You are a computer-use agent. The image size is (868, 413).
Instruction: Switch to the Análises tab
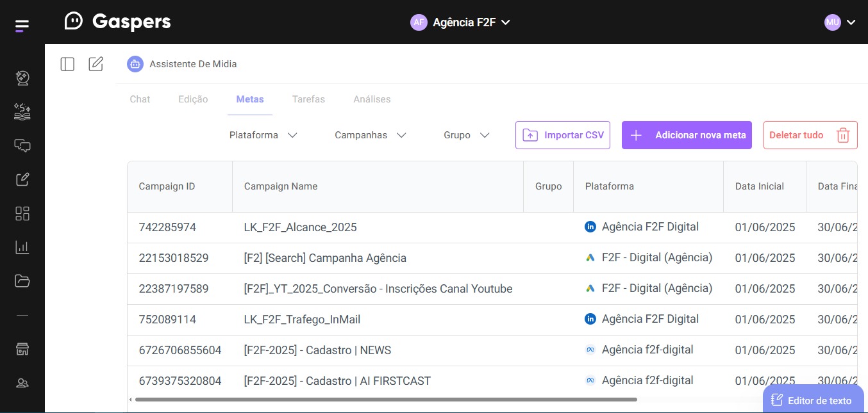pyautogui.click(x=372, y=99)
